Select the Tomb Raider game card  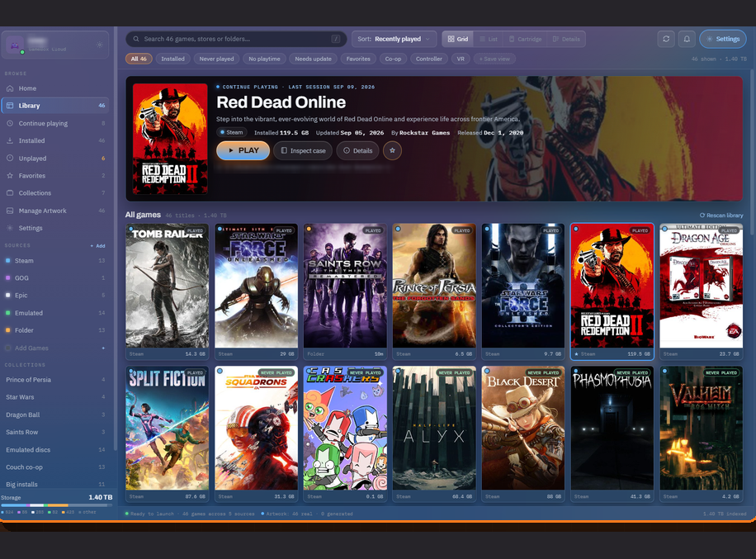click(x=168, y=291)
